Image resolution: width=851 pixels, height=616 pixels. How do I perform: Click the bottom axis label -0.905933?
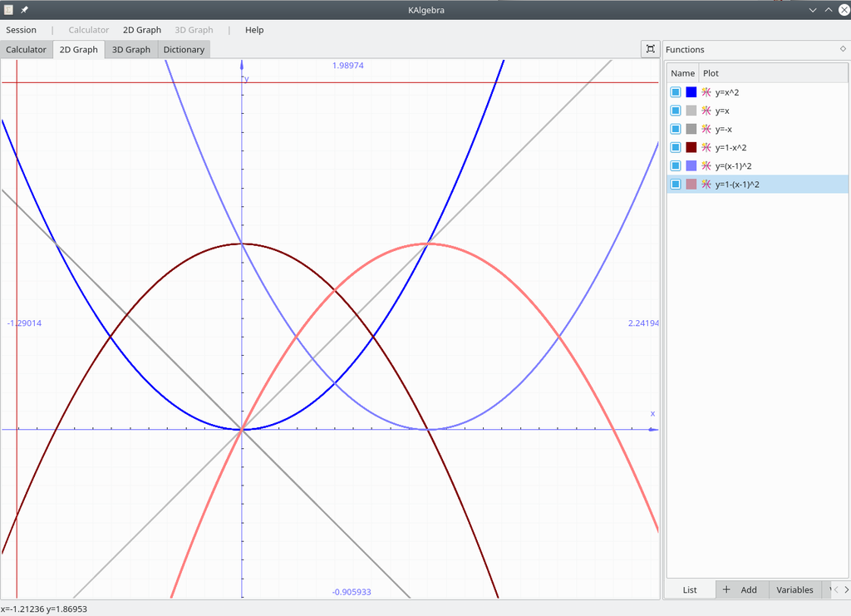click(x=352, y=592)
